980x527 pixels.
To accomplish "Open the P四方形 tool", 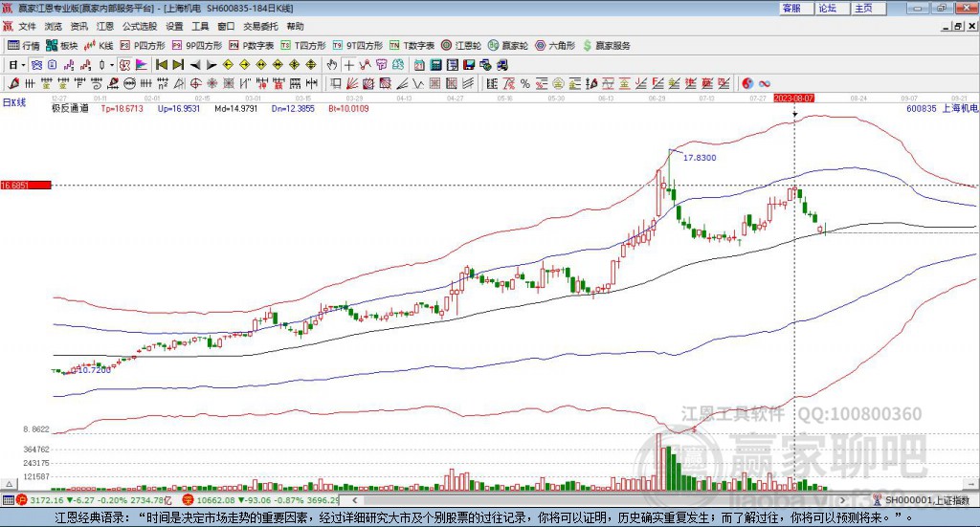I will (x=143, y=46).
